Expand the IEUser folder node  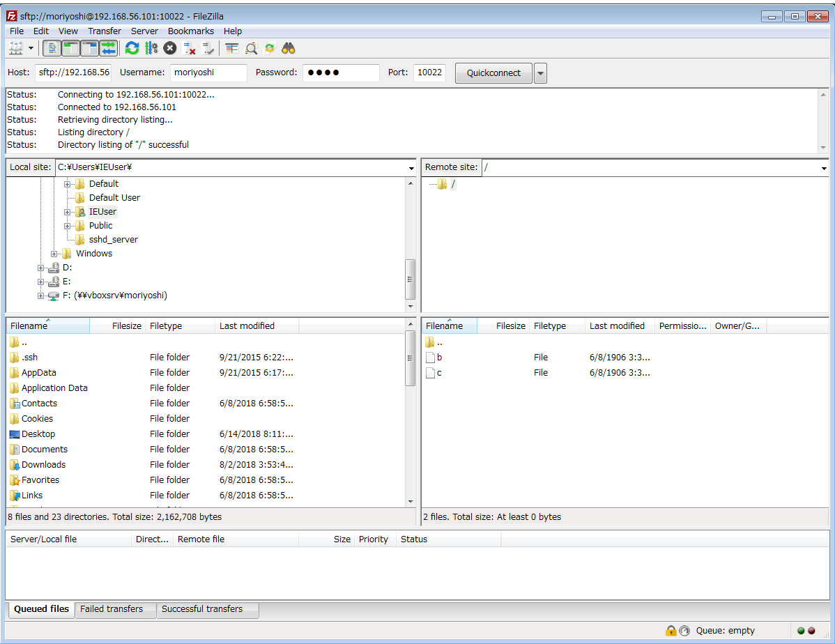67,212
